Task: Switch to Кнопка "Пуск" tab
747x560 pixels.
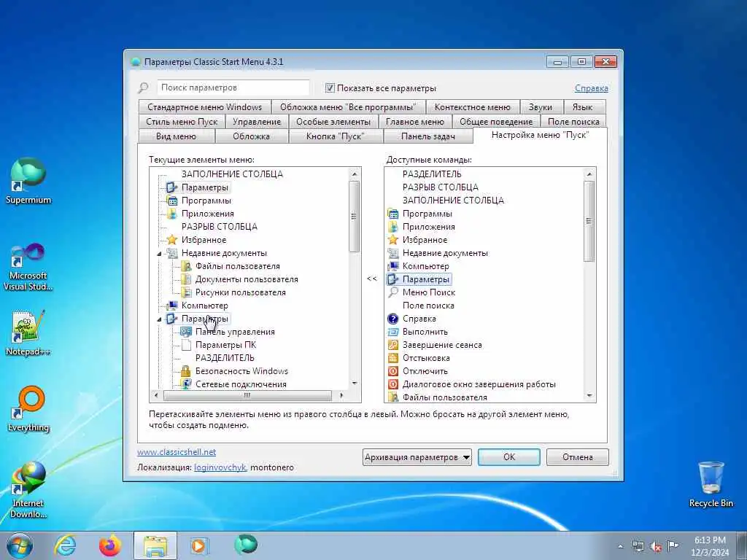Action: point(336,136)
